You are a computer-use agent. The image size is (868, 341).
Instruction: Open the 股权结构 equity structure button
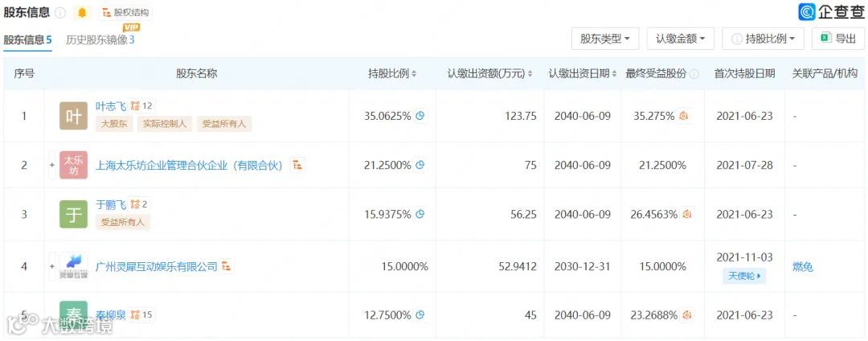(x=125, y=13)
